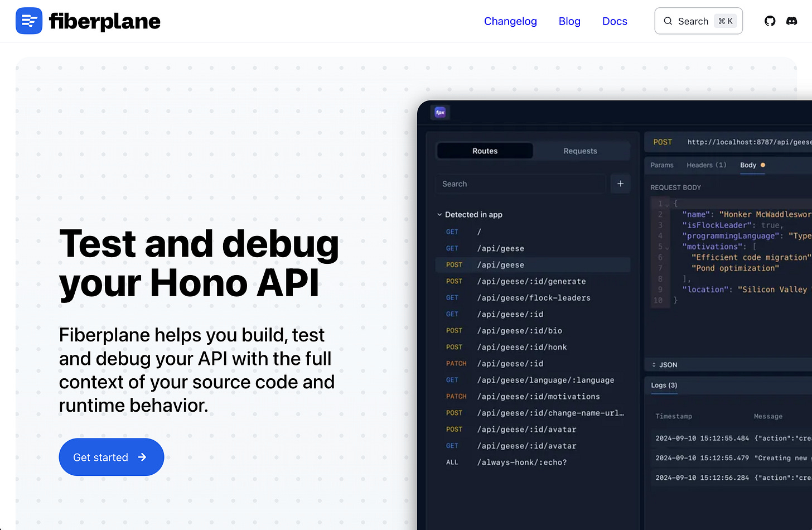The width and height of the screenshot is (812, 530).
Task: Click the REQUEST BODY label
Action: click(675, 187)
